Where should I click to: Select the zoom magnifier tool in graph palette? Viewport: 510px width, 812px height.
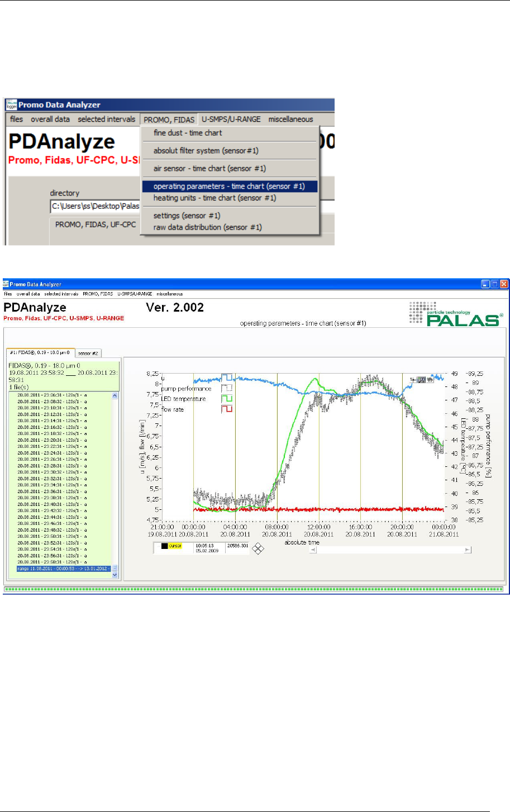[422, 380]
